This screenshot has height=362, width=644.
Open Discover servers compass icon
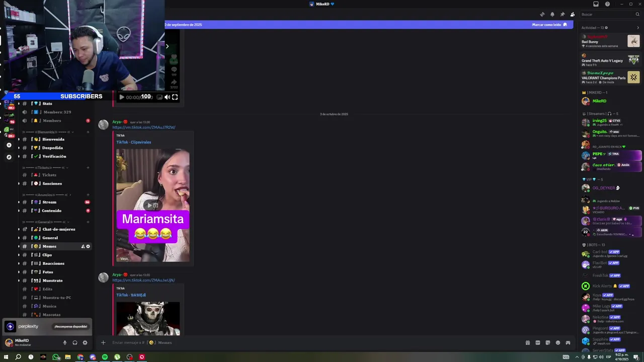coord(9,157)
